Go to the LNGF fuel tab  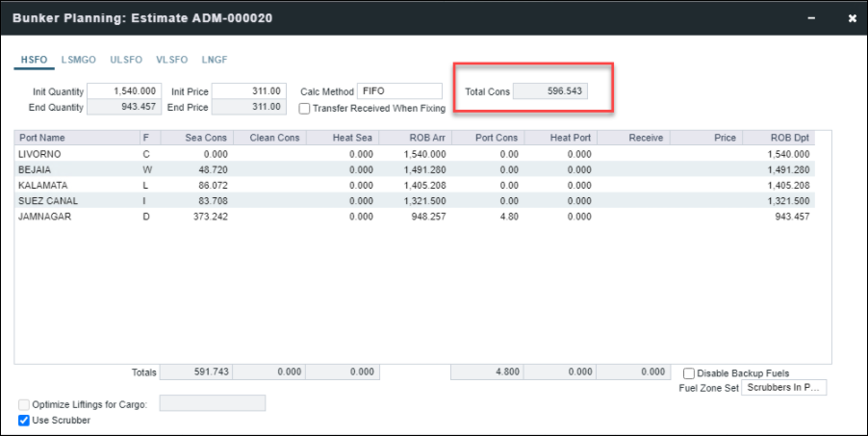(x=216, y=60)
